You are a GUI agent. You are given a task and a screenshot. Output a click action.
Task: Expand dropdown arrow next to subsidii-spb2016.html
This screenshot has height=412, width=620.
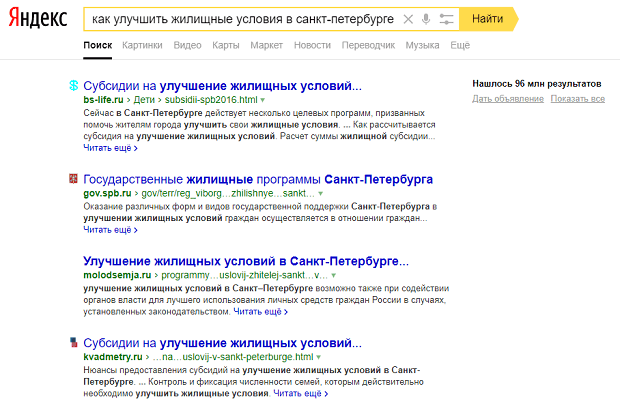point(263,100)
